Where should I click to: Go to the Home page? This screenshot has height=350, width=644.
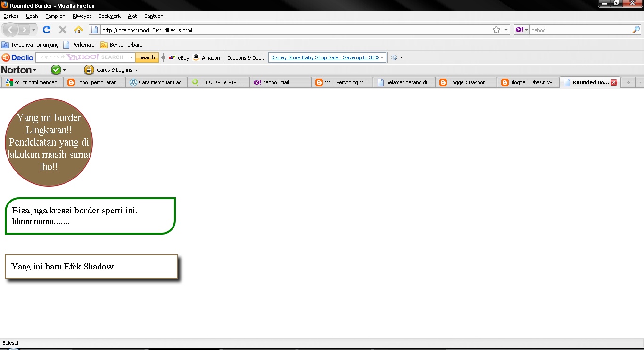pyautogui.click(x=79, y=30)
